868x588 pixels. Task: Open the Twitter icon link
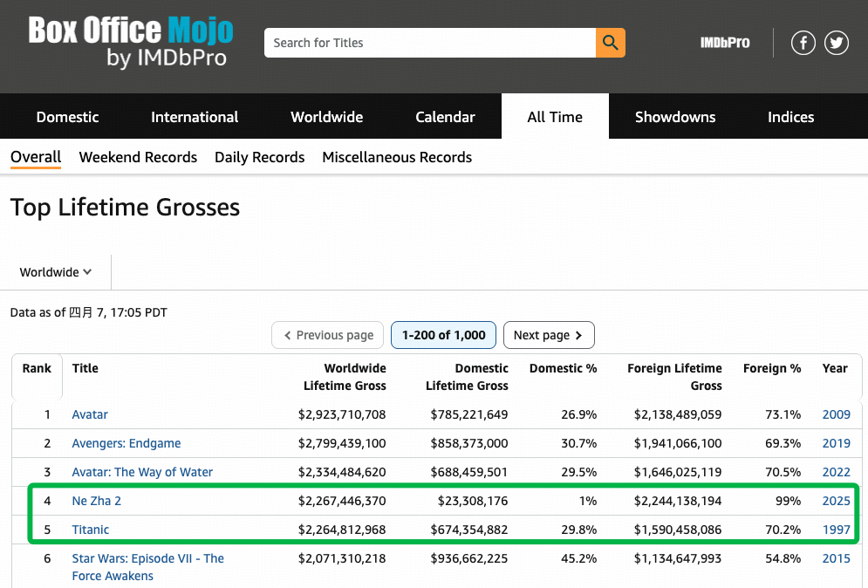click(837, 43)
